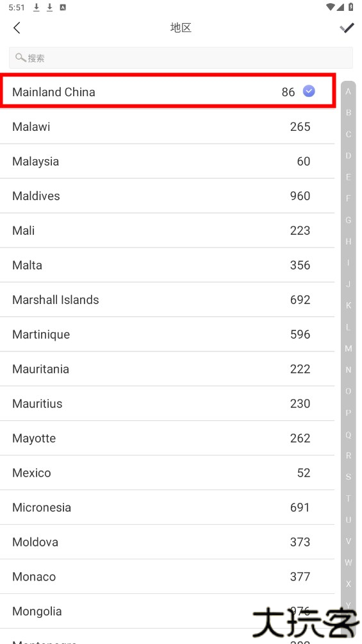
Task: Jump to letter T in index bar
Action: coord(348,498)
